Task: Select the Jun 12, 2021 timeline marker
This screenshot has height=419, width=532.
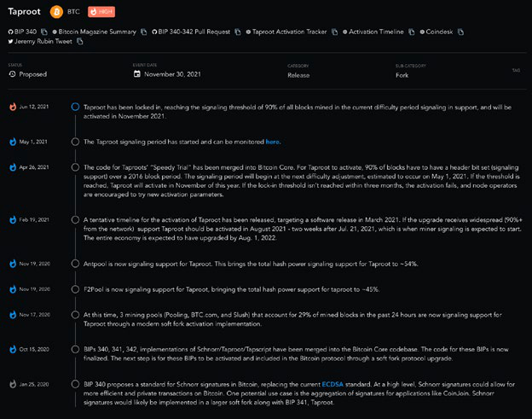Action: coord(75,107)
